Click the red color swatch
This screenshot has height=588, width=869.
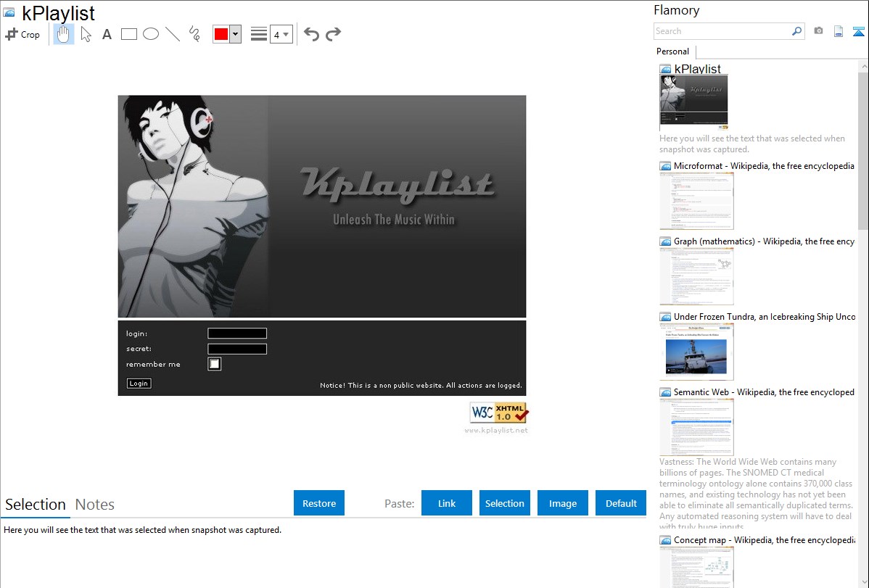click(x=221, y=34)
